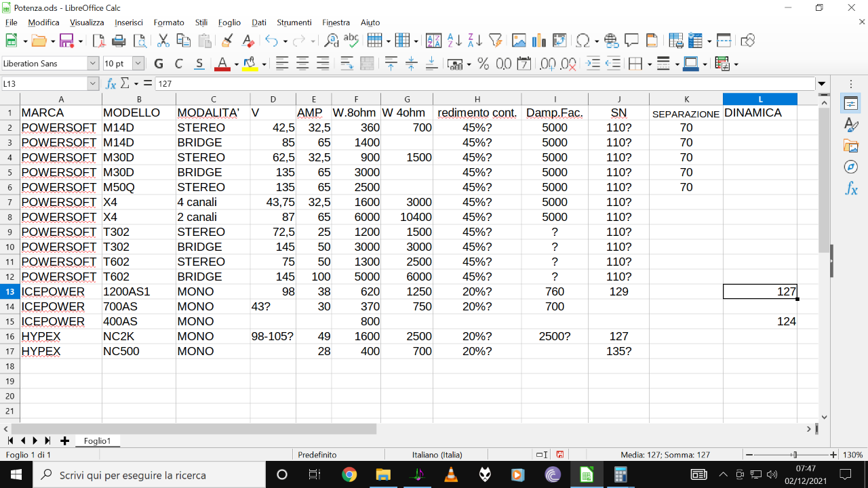Select the Foglio1 sheet tab

(x=97, y=441)
